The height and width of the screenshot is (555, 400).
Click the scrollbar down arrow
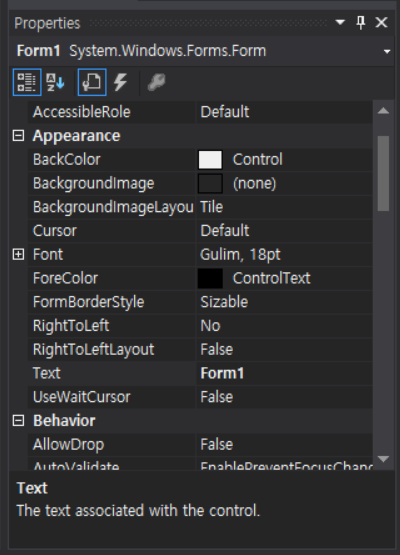coord(383,459)
